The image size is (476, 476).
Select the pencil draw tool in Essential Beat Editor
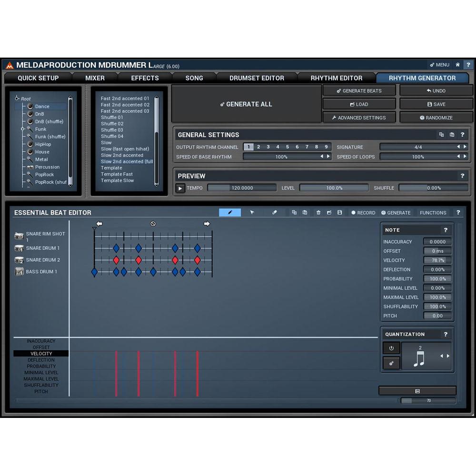(230, 213)
